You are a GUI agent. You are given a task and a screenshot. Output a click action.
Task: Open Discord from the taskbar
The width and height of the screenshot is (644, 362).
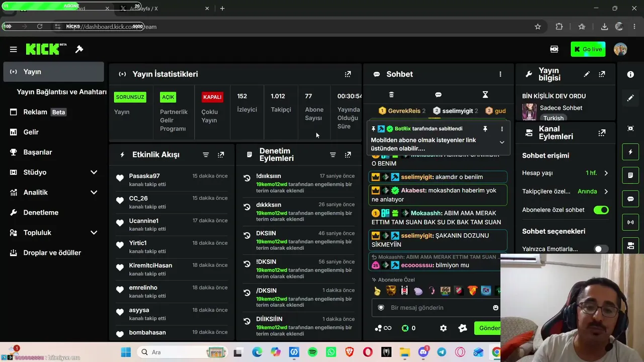423,352
